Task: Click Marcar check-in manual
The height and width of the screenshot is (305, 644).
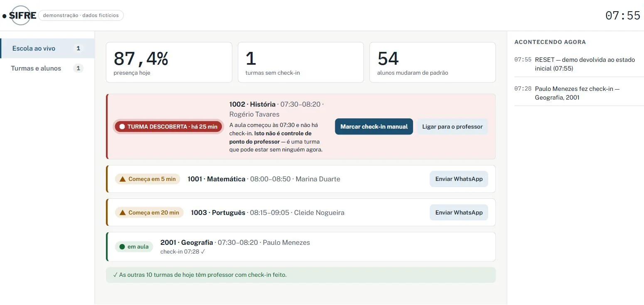Action: (374, 127)
